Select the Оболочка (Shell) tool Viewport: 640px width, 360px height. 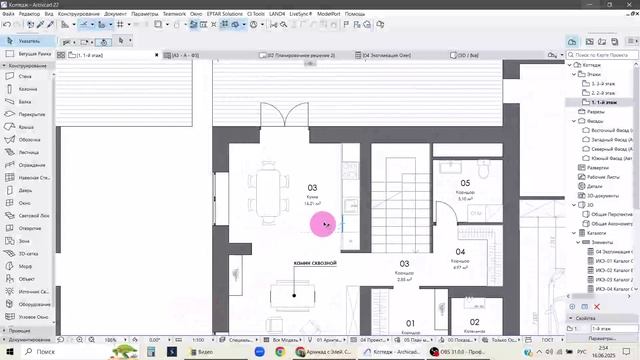point(27,140)
